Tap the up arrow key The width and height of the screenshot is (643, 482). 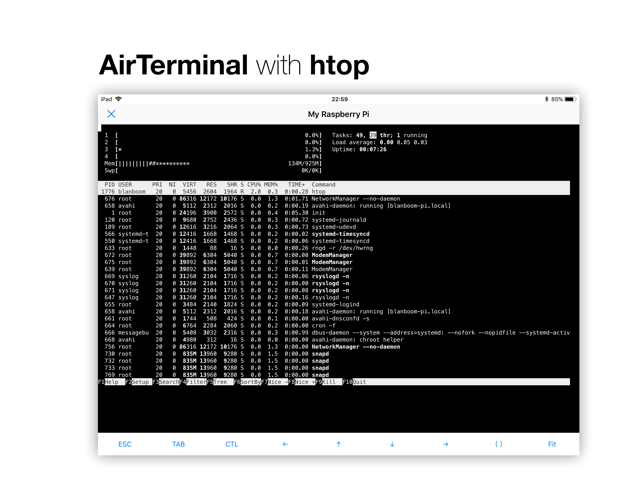coord(339,444)
